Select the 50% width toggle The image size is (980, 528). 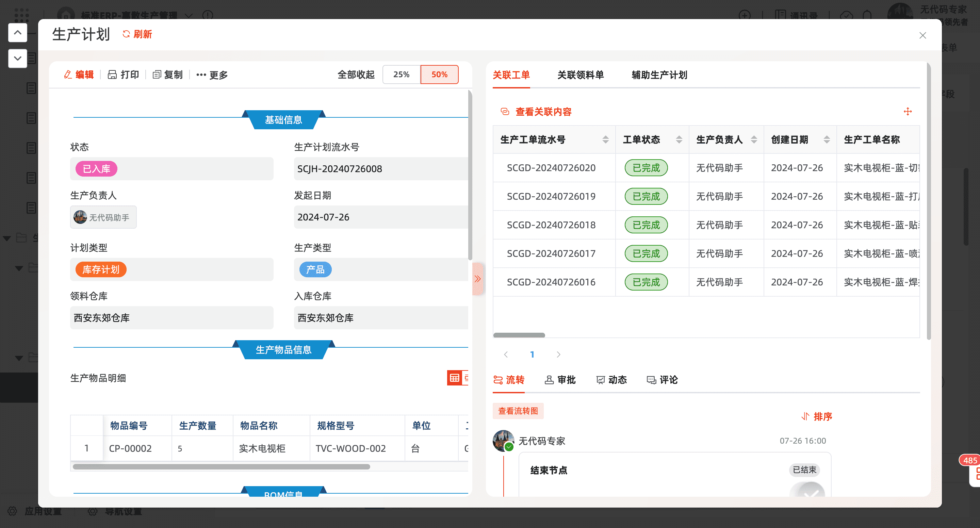pyautogui.click(x=439, y=75)
